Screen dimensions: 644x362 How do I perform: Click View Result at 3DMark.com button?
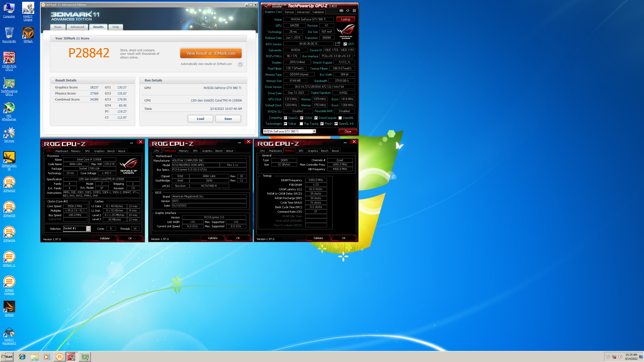pyautogui.click(x=211, y=53)
